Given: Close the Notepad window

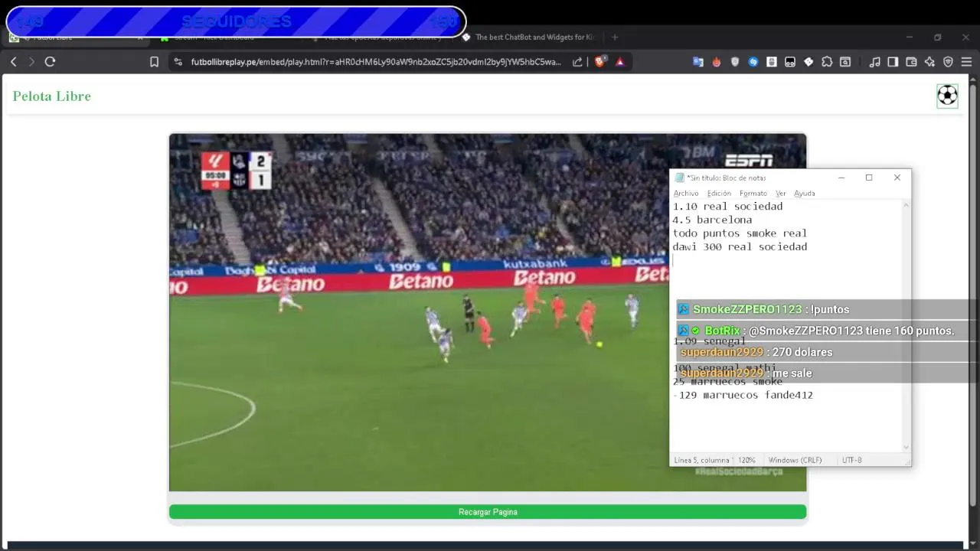Looking at the screenshot, I should tap(897, 178).
